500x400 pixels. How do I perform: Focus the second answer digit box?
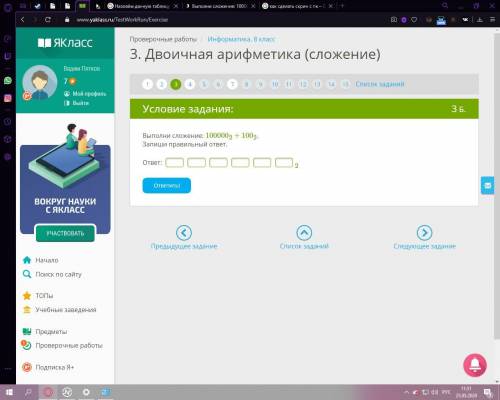[197, 163]
